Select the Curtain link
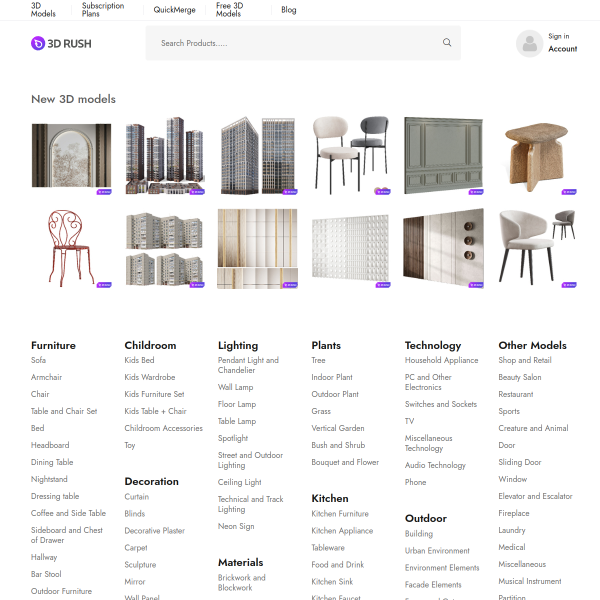This screenshot has height=600, width=600. pos(137,497)
